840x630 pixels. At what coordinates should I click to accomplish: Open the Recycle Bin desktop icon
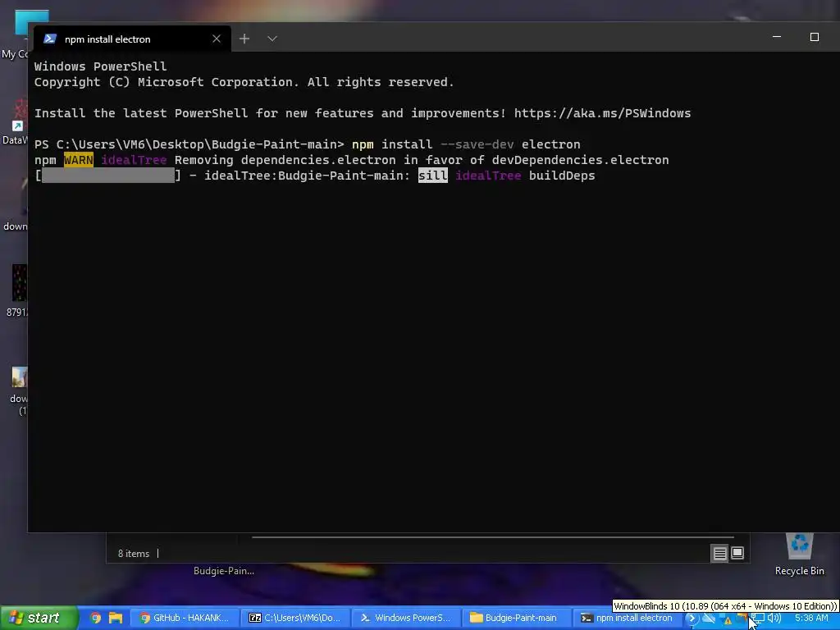[799, 554]
